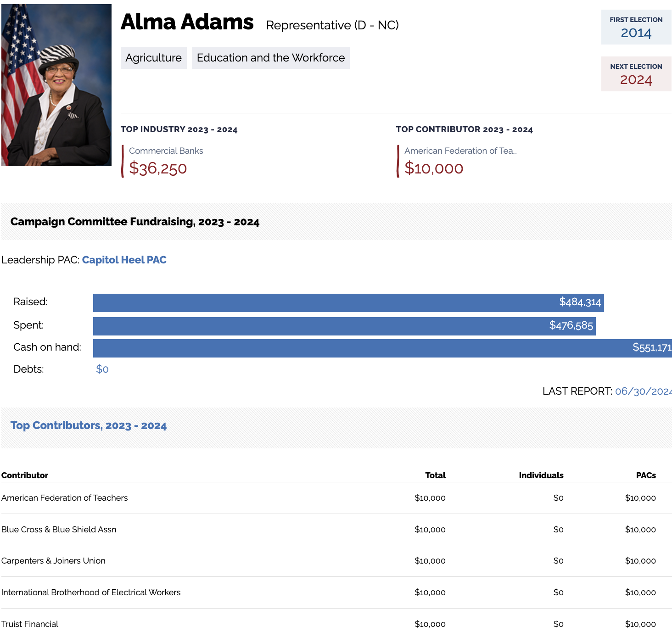
Task: Click the Individuals column header
Action: 541,475
